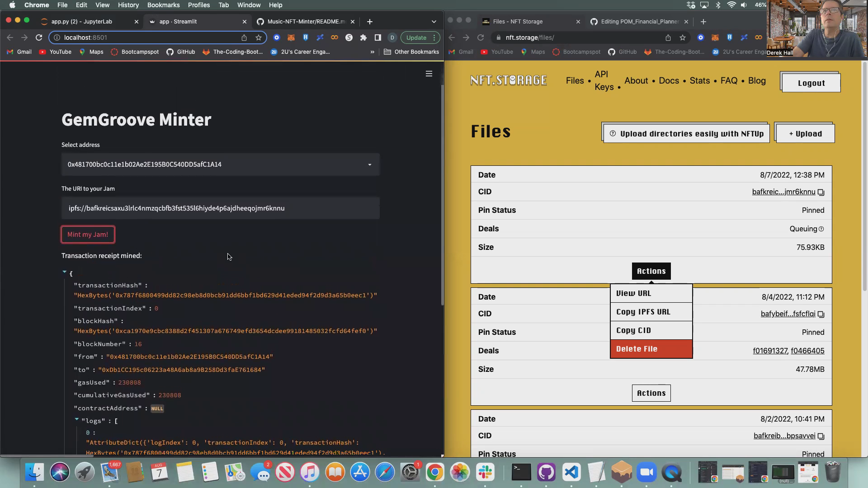Toggle Actions menu for 8/7/2022 file
The image size is (868, 488).
651,271
